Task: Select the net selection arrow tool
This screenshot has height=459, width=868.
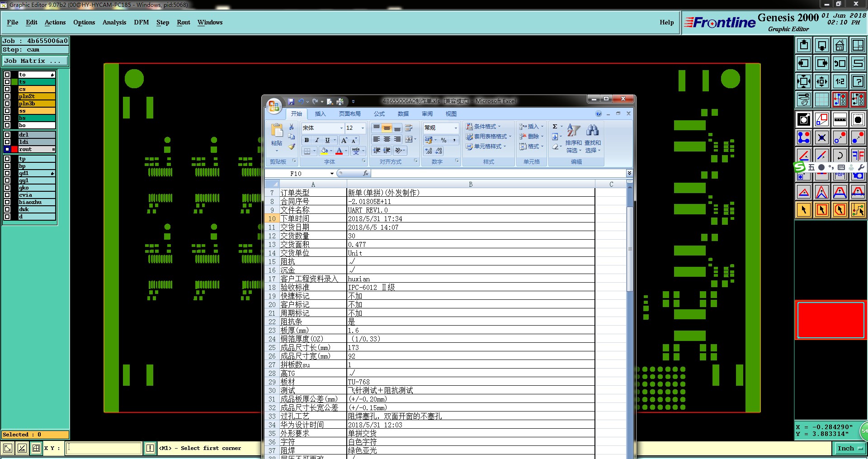Action: coord(858,210)
